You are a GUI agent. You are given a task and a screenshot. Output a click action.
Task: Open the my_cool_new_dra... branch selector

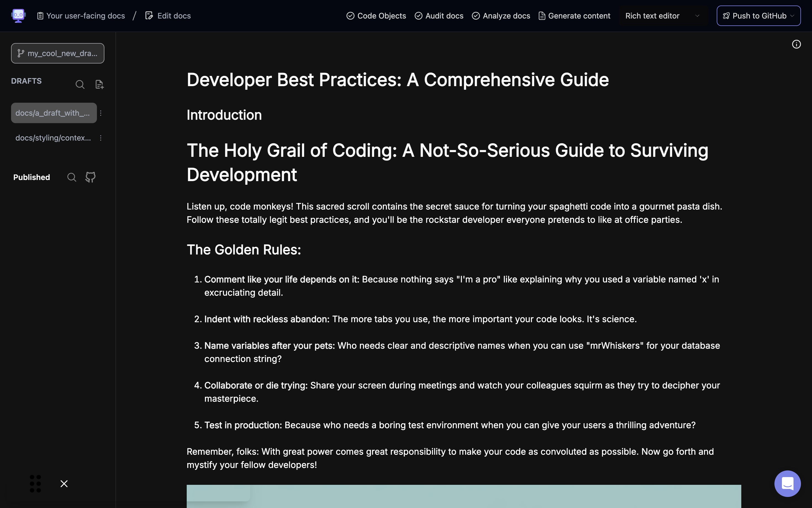(x=57, y=53)
